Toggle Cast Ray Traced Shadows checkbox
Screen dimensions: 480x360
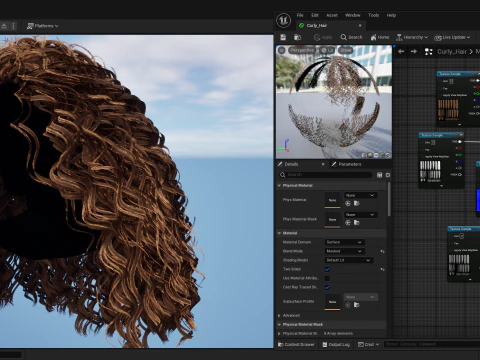[x=327, y=287]
